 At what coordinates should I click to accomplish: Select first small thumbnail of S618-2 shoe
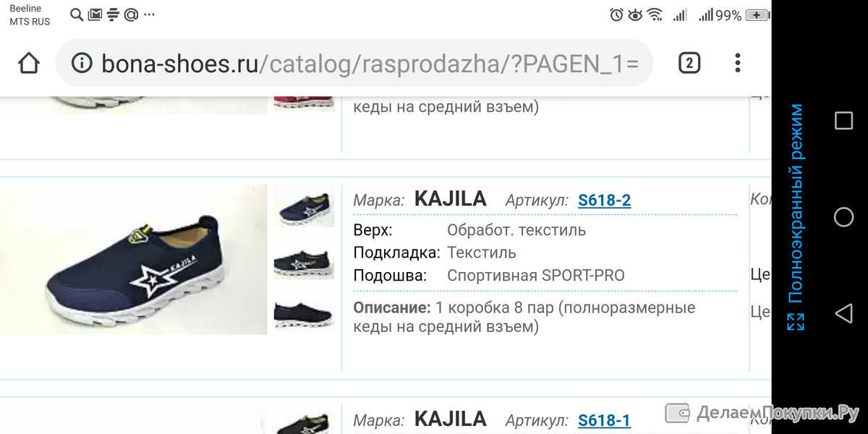[304, 206]
